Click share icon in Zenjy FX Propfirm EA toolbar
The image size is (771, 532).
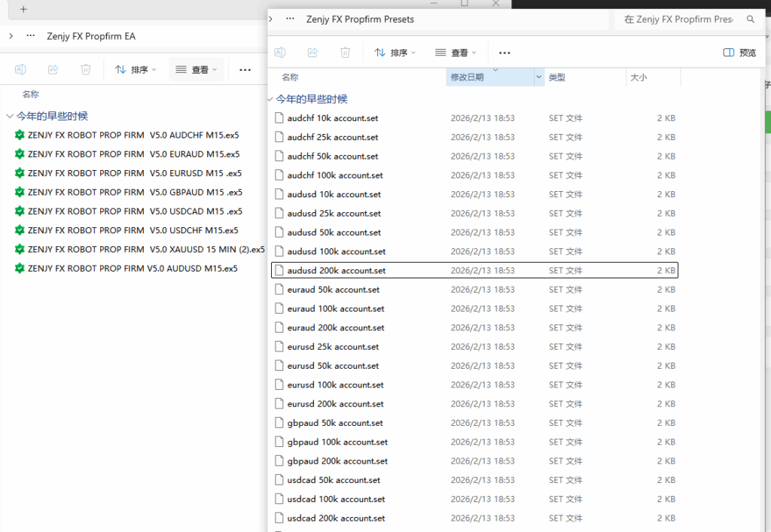pos(53,69)
